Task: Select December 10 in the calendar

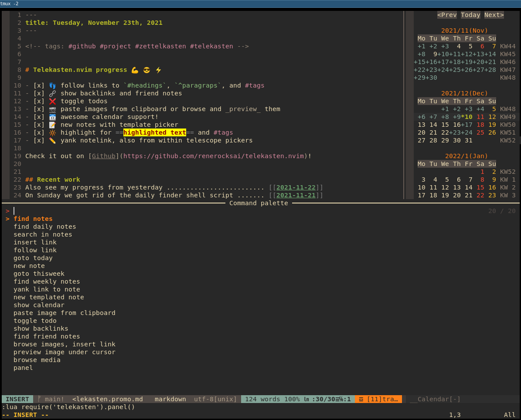Action: 468,117
